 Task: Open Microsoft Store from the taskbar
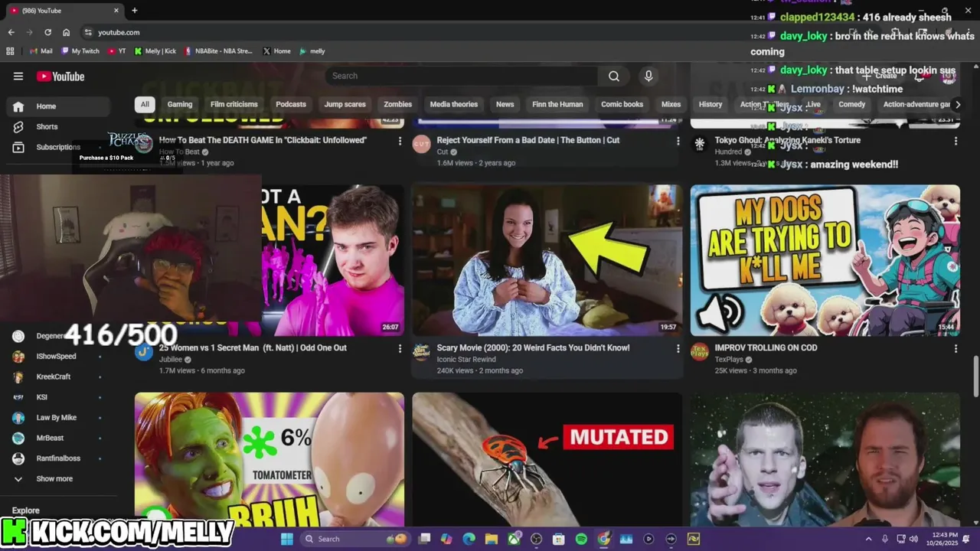[x=558, y=539]
